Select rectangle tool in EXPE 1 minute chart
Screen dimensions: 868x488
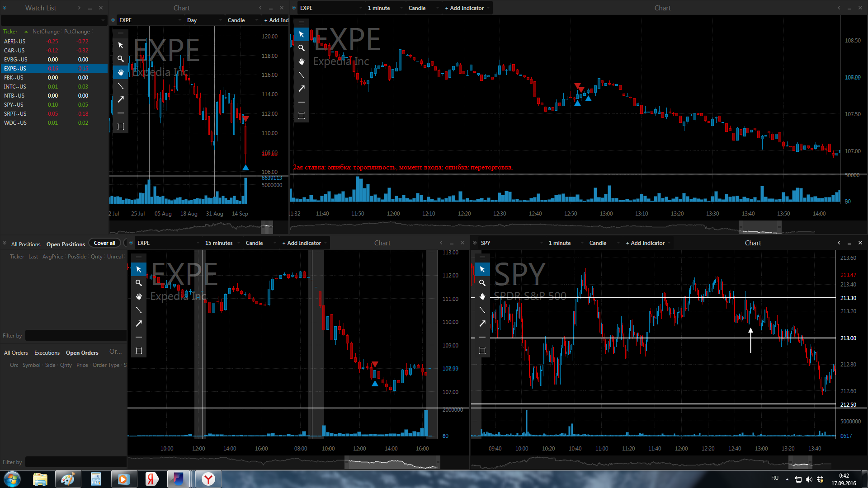pyautogui.click(x=302, y=116)
